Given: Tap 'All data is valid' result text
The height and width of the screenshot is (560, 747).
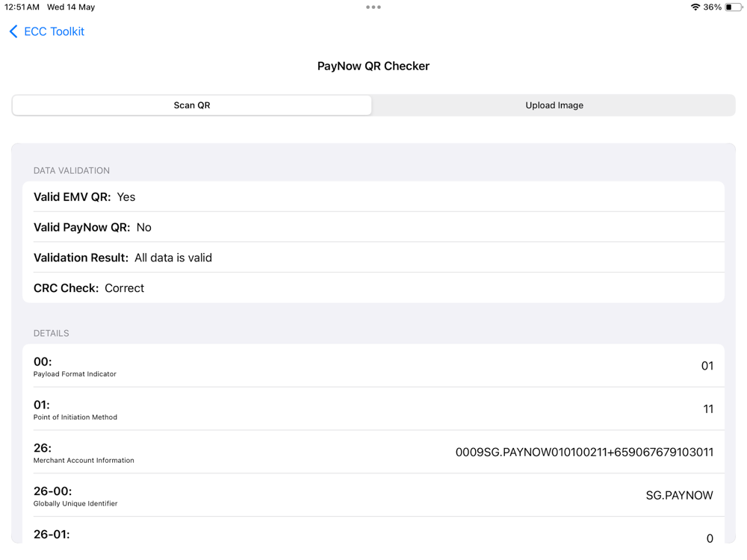Looking at the screenshot, I should click(173, 258).
